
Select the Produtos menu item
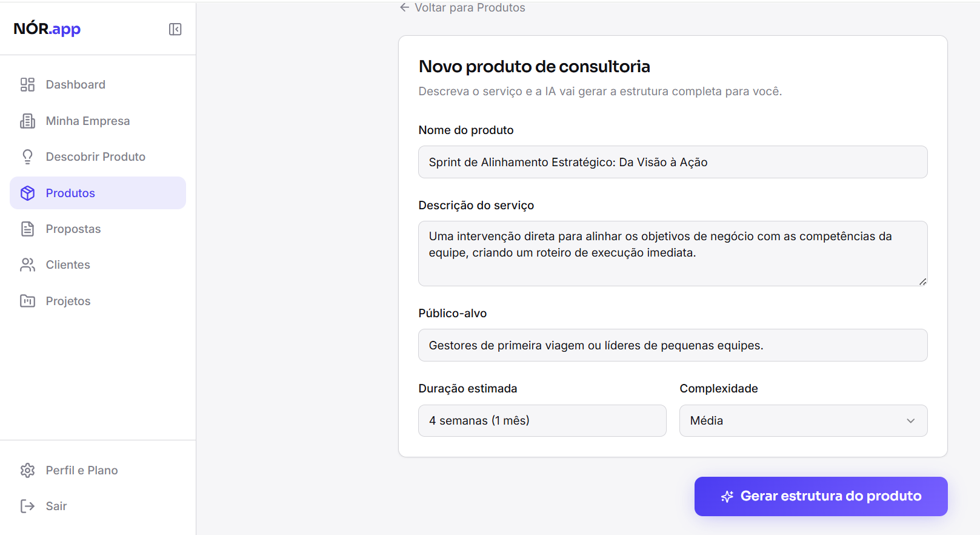point(70,193)
